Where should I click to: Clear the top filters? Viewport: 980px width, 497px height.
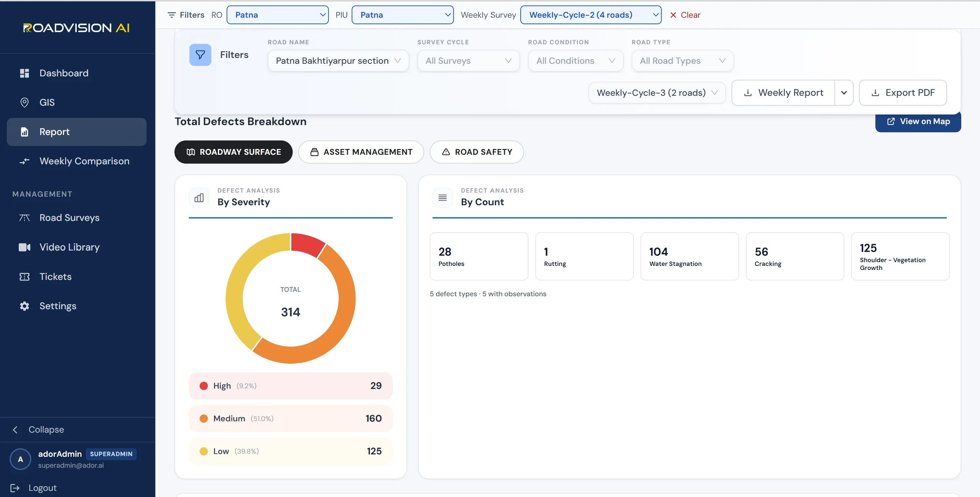pyautogui.click(x=685, y=15)
